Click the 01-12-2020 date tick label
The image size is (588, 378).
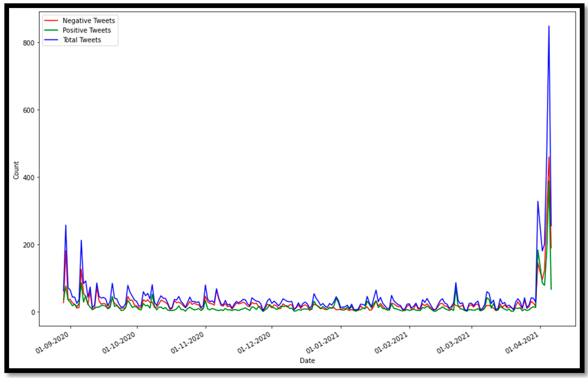pos(254,343)
